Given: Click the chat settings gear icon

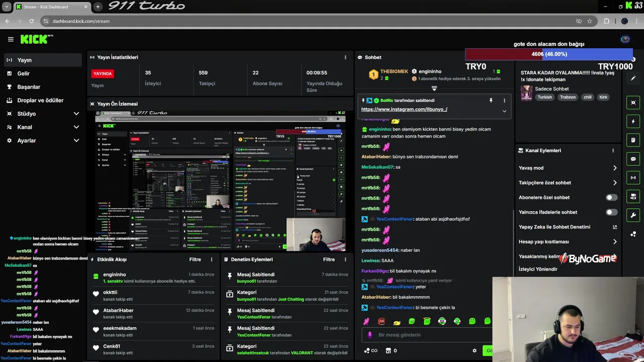Looking at the screenshot, I should coord(474,351).
